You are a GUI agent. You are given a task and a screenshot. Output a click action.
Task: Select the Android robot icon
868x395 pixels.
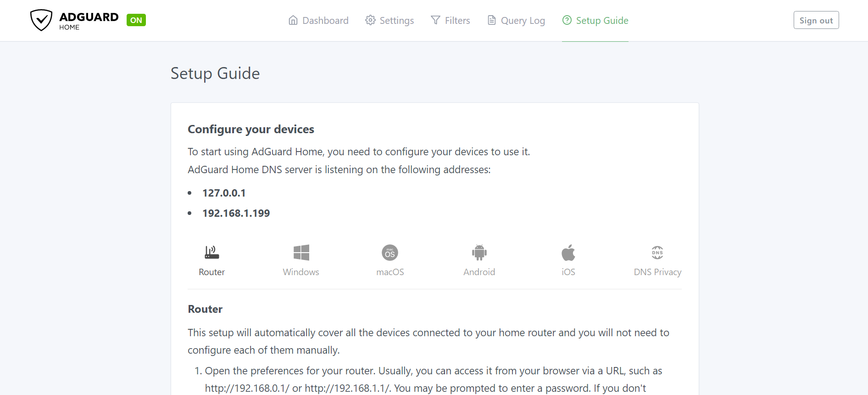click(x=479, y=253)
